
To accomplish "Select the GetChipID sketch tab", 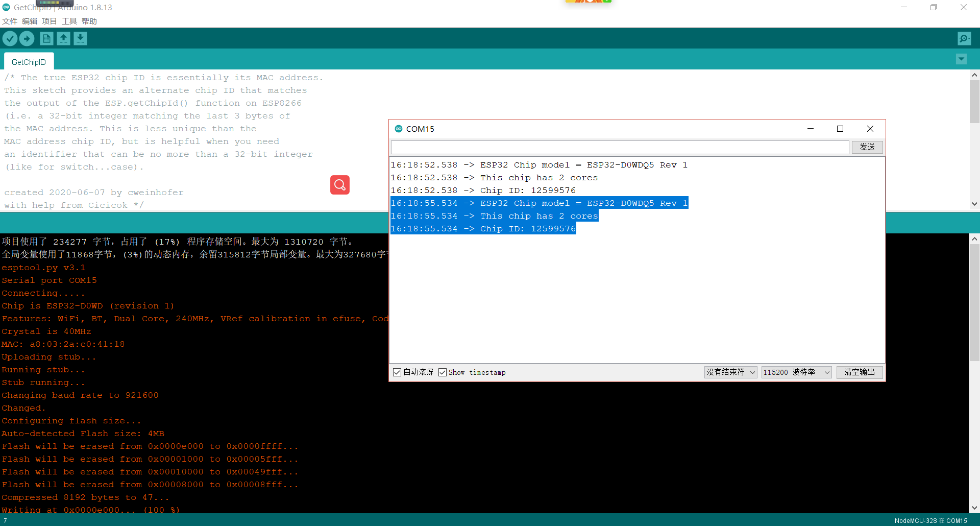I will tap(29, 61).
